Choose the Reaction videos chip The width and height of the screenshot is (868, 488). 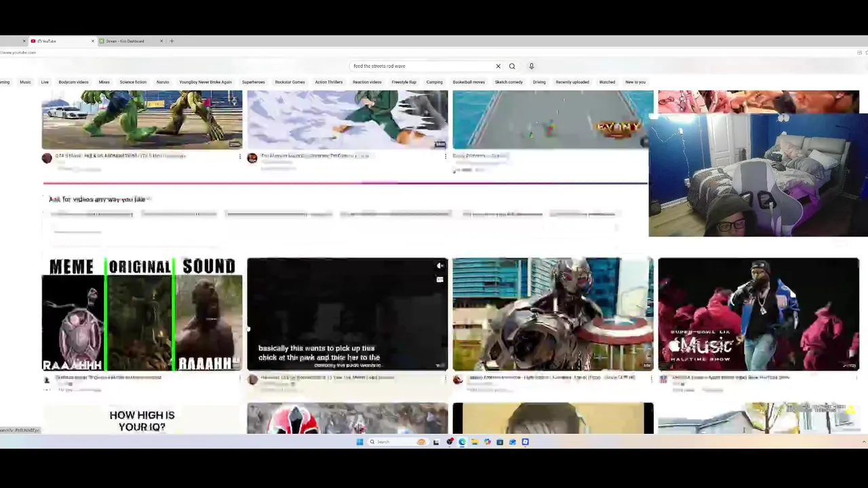coord(367,82)
